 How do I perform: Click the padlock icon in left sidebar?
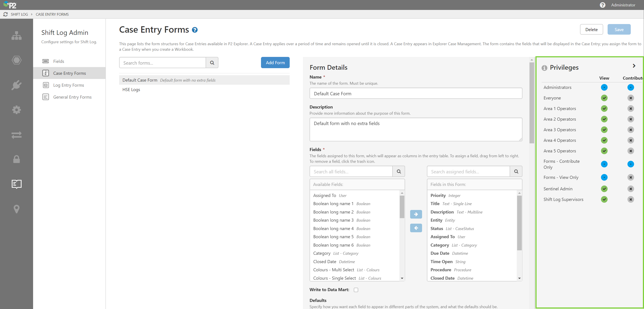[x=17, y=159]
